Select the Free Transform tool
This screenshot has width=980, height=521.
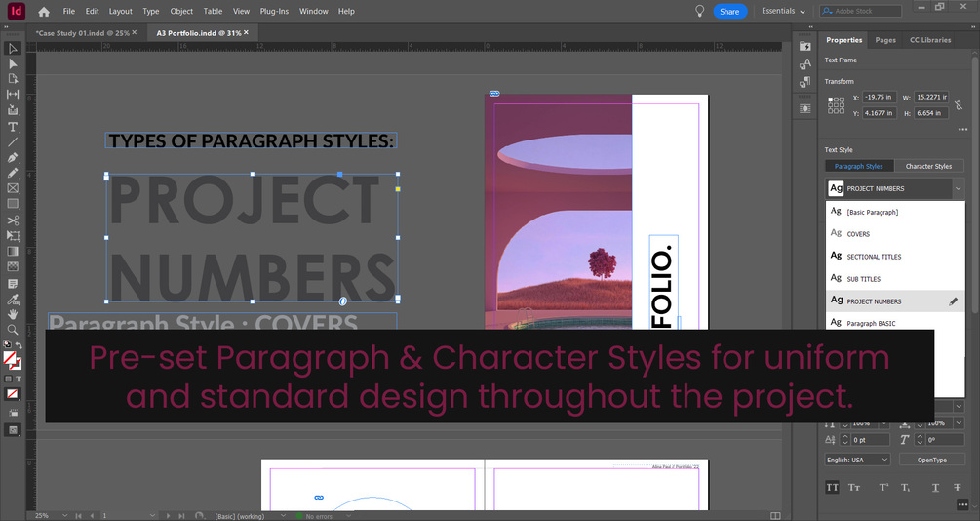click(13, 236)
